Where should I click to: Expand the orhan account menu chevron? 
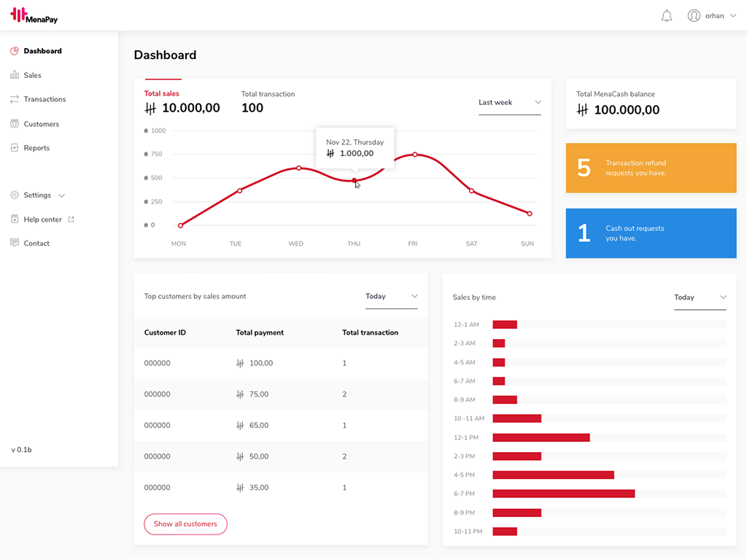(x=732, y=16)
